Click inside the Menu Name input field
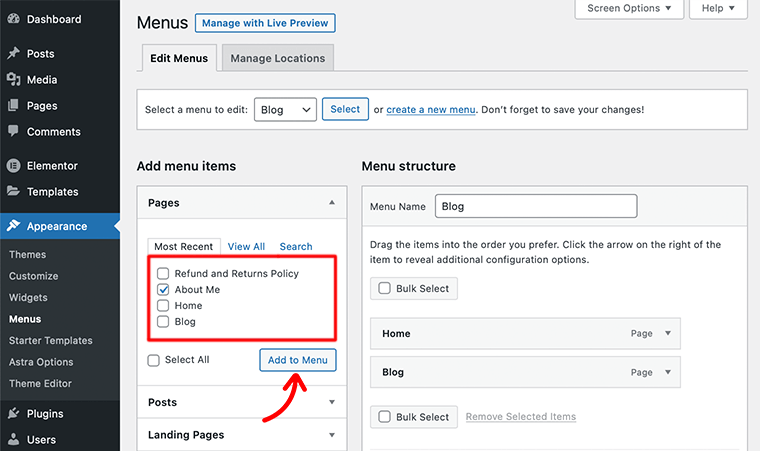Viewport: 760px width, 451px height. pos(536,206)
